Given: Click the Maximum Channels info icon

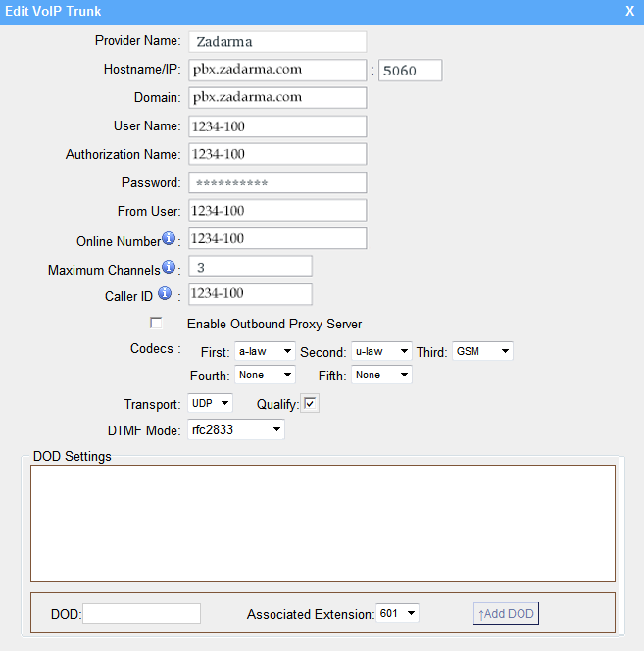Looking at the screenshot, I should click(x=169, y=267).
